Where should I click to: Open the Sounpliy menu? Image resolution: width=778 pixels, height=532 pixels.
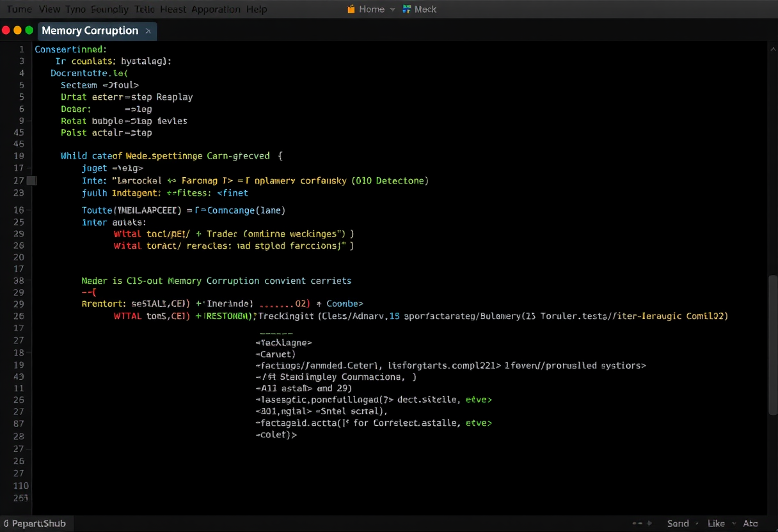[x=111, y=10]
